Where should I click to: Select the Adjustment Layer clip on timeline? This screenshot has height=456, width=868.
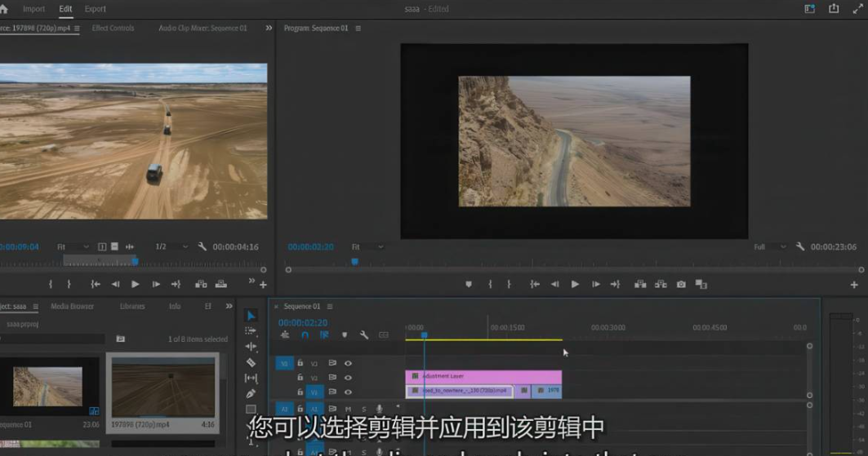[x=483, y=377]
